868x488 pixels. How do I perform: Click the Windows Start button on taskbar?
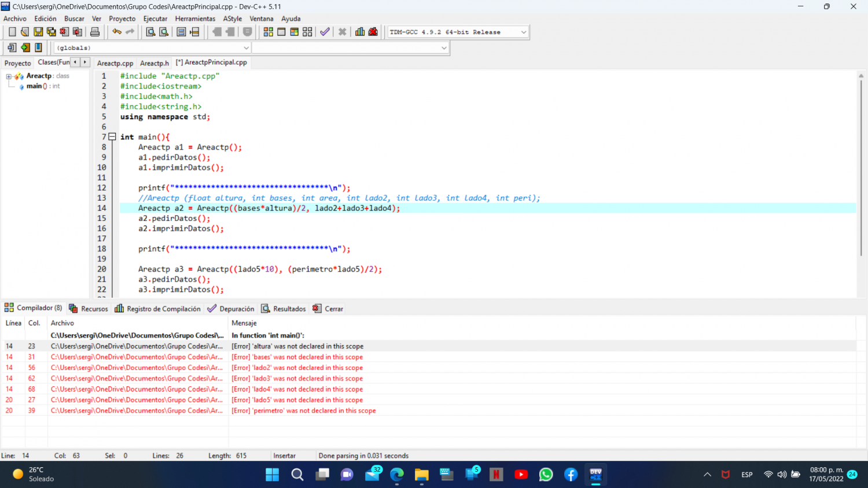tap(272, 475)
